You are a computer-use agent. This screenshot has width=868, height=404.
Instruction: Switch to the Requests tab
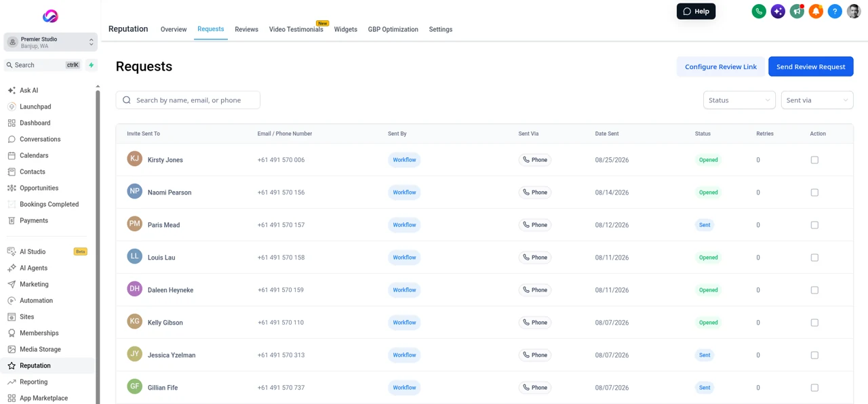tap(211, 29)
